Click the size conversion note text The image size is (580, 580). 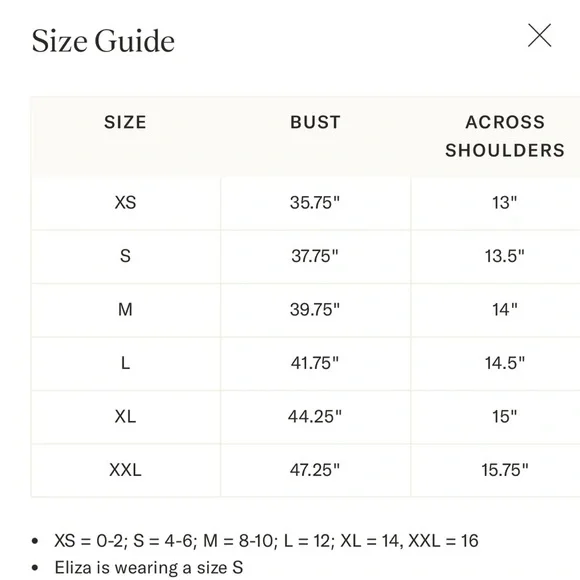[266, 541]
